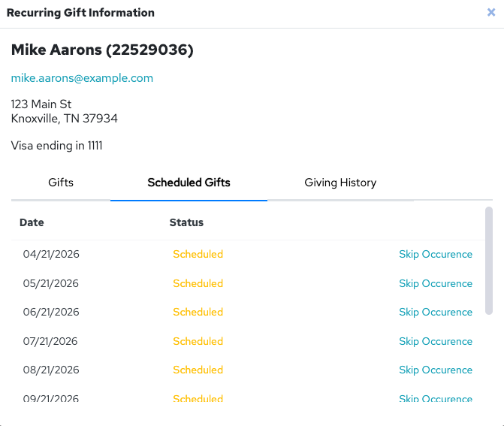Image resolution: width=504 pixels, height=426 pixels.
Task: Click the Visa ending in 1111 text
Action: (56, 146)
